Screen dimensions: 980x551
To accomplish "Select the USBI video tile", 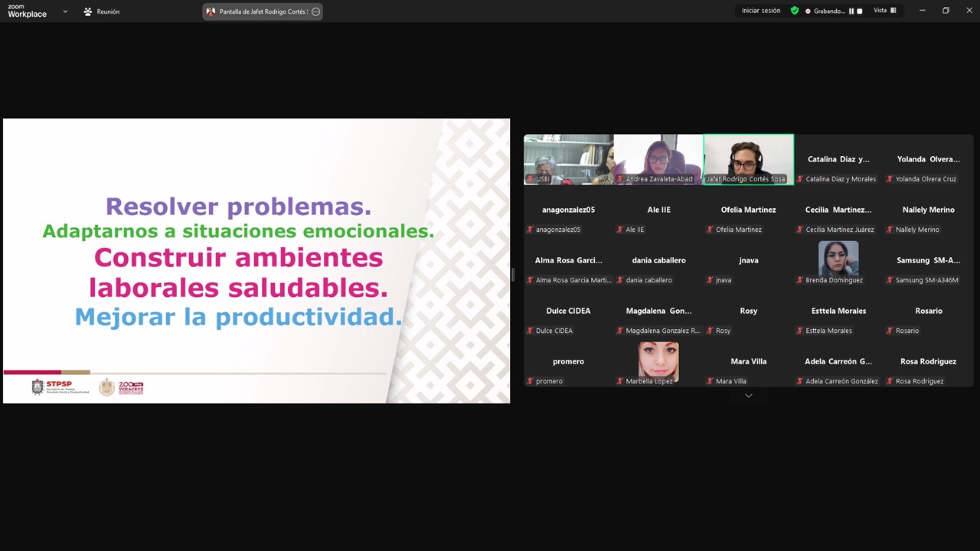I will (568, 158).
